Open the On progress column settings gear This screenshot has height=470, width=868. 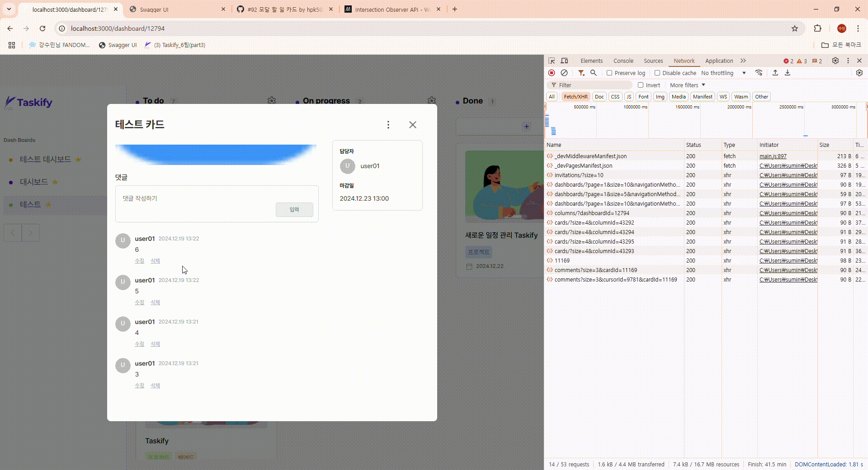pyautogui.click(x=432, y=100)
